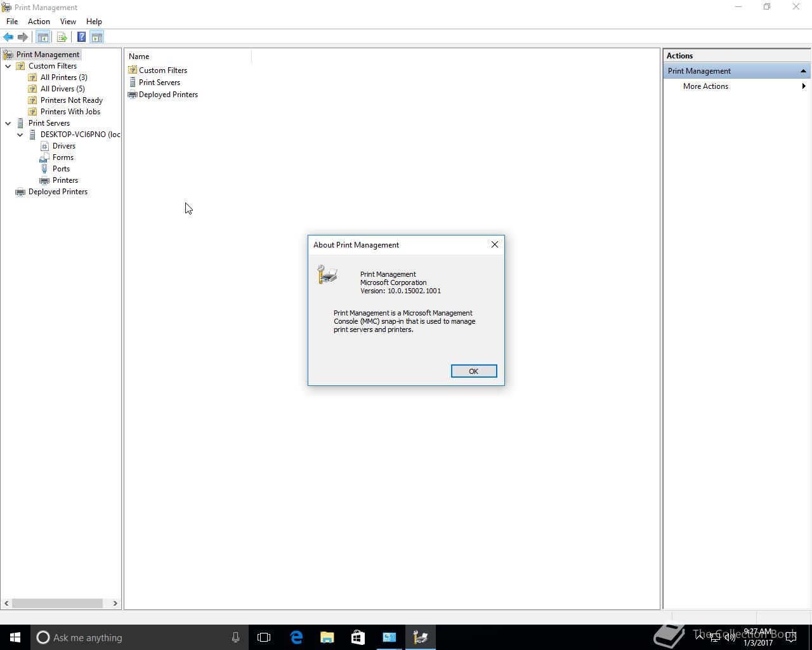Click the tree pane scroll-left arrow
The height and width of the screenshot is (650, 812).
click(6, 603)
